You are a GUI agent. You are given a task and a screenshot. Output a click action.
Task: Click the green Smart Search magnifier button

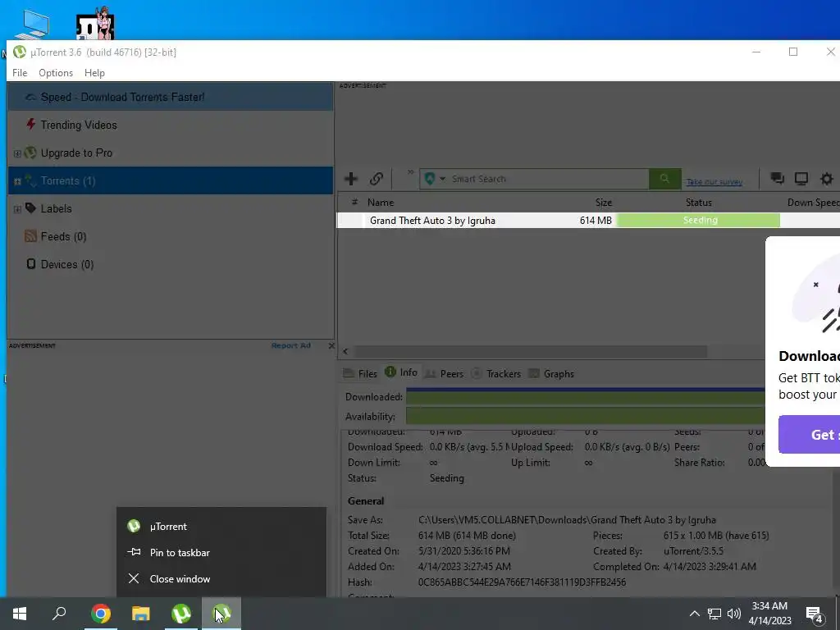664,179
